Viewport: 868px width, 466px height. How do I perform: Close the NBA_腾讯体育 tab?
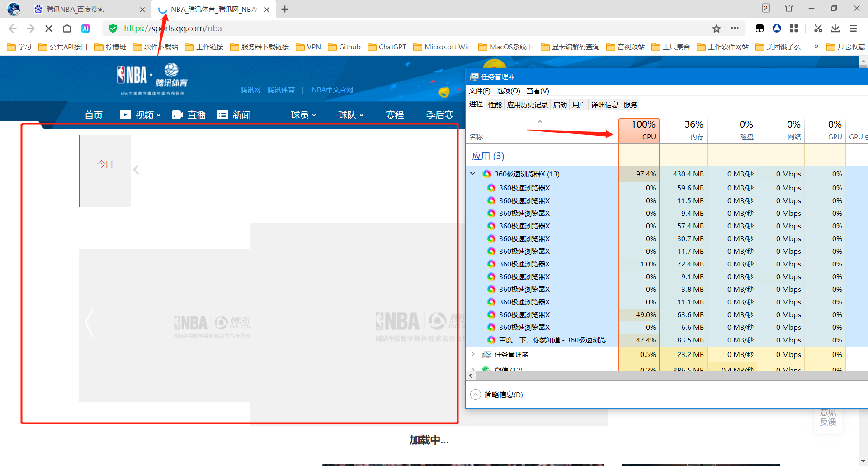pos(267,10)
